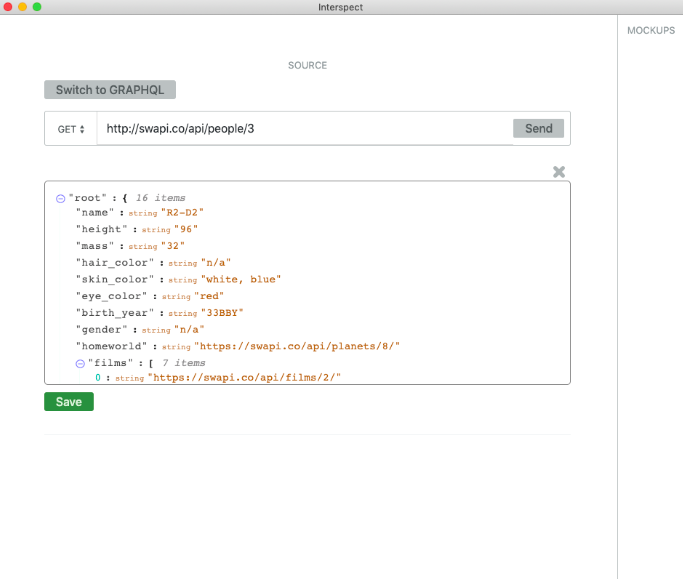Save the response with the green Save button

tap(69, 402)
